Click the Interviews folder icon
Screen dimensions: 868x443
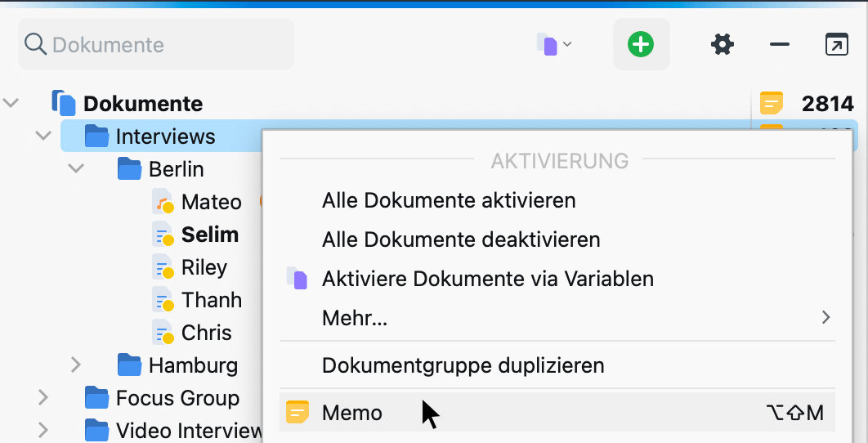click(x=97, y=136)
